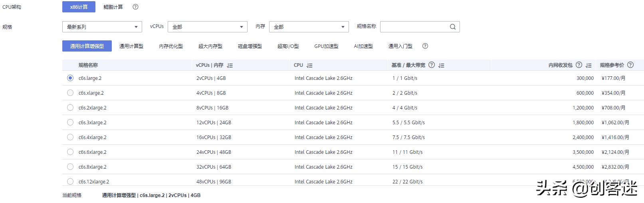Sort table by CPU column icon
This screenshot has width=644, height=203.
pos(309,65)
